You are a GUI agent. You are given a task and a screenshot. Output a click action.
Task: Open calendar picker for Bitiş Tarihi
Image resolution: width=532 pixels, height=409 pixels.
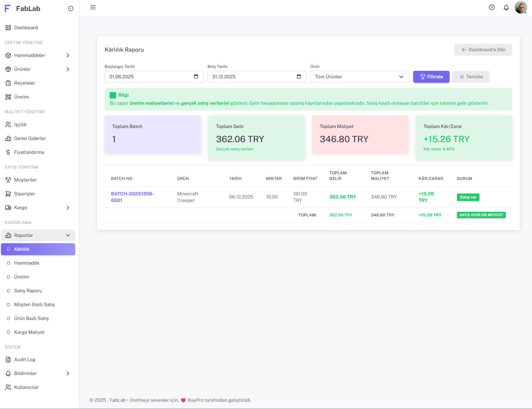tap(299, 77)
